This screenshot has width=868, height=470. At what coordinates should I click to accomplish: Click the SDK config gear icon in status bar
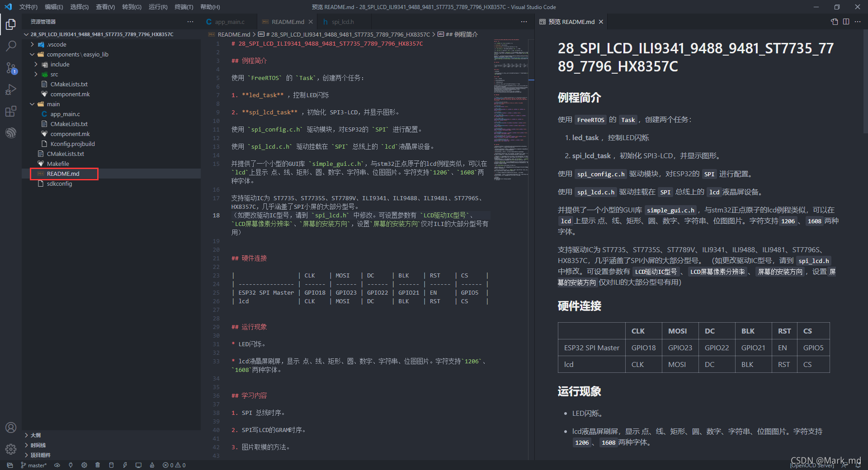point(84,465)
